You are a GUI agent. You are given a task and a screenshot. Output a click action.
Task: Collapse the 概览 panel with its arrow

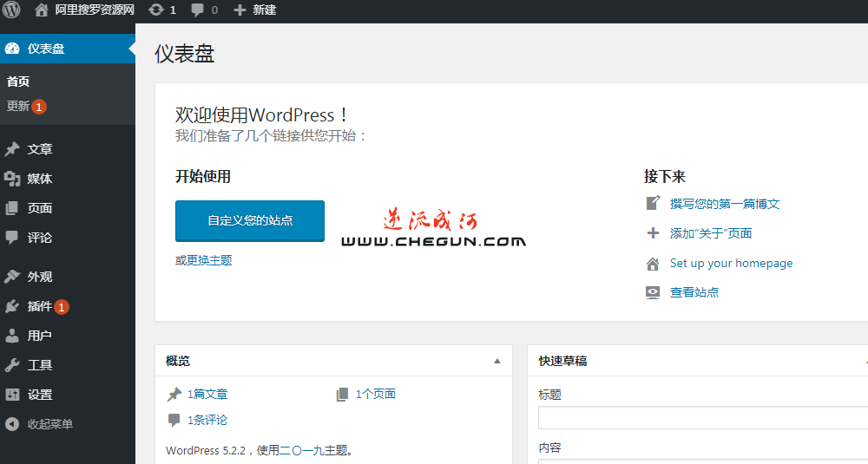click(x=497, y=361)
